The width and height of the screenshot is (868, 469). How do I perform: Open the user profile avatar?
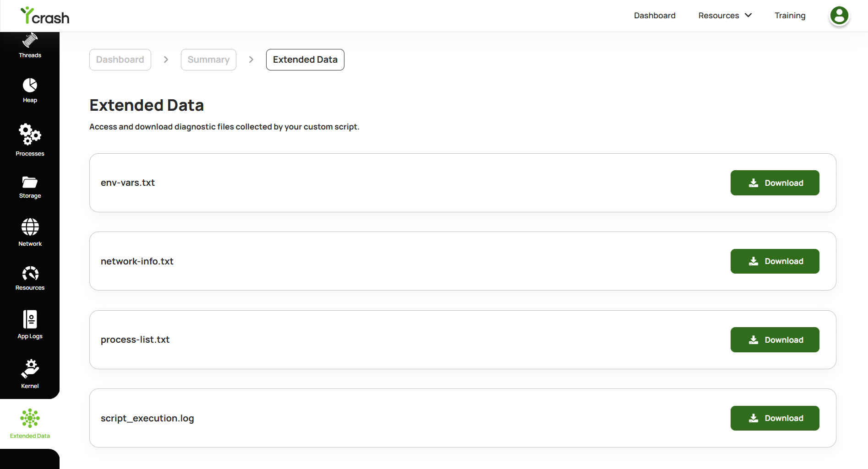point(839,16)
